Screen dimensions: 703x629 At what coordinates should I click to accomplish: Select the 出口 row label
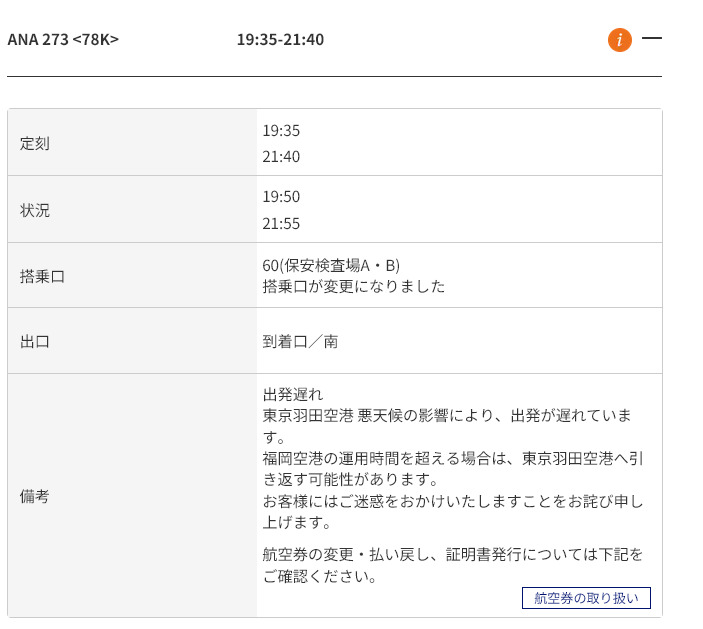pyautogui.click(x=35, y=341)
